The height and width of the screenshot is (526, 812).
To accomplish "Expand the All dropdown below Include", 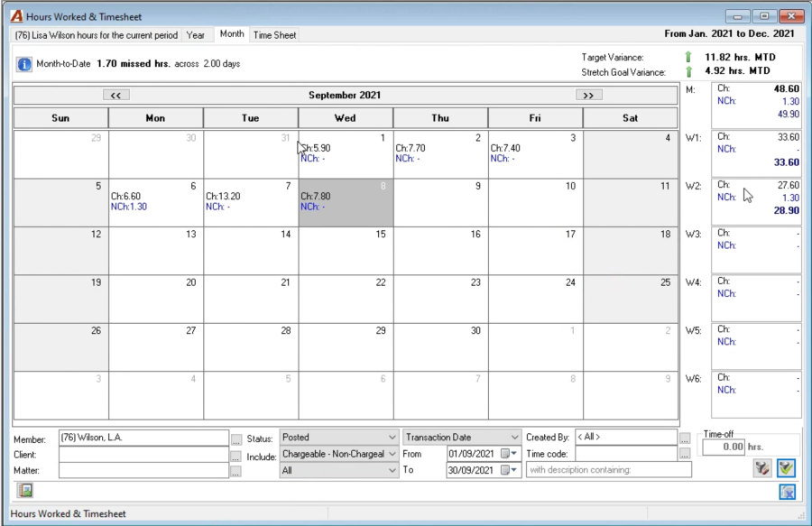I will [392, 470].
